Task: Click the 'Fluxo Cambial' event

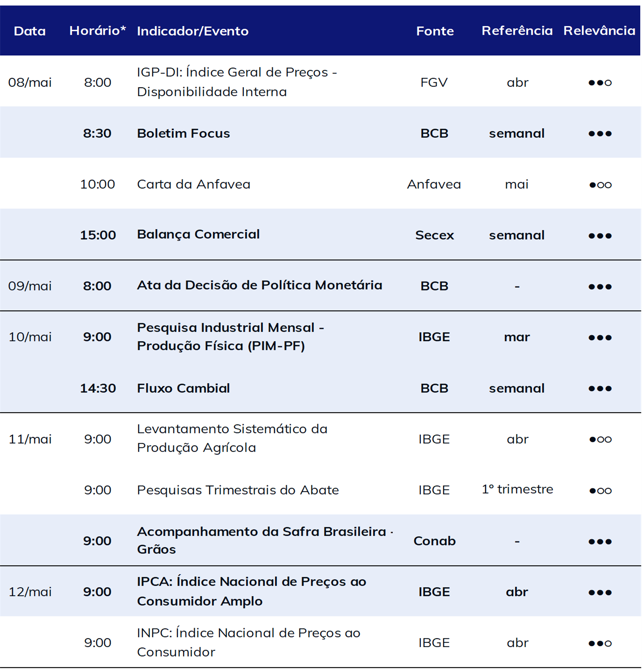Action: pyautogui.click(x=184, y=388)
